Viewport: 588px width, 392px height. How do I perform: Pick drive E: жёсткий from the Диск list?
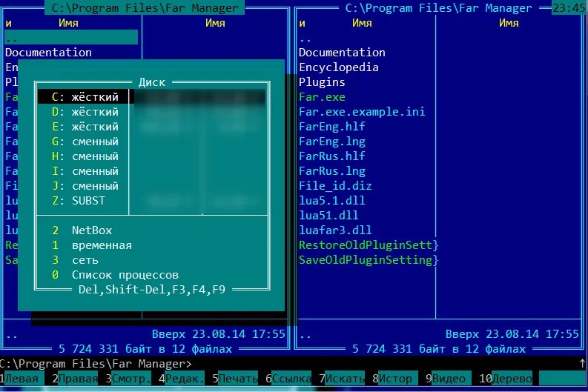point(152,127)
